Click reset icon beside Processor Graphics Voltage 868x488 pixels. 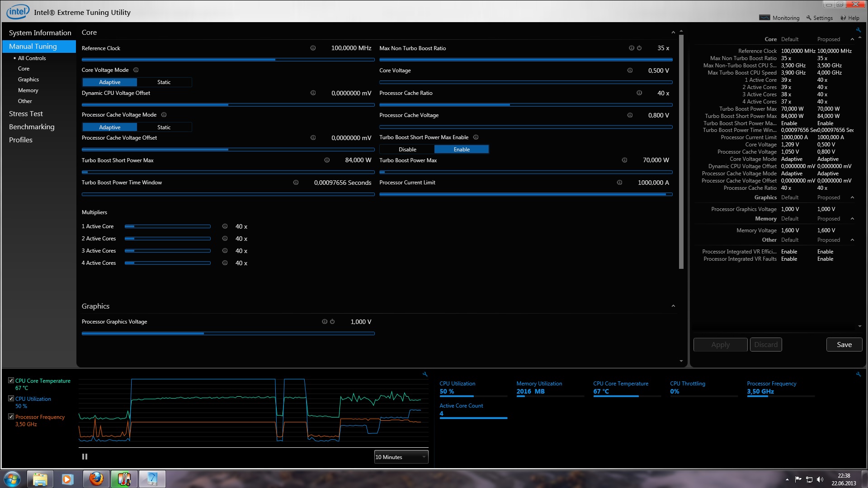point(332,322)
